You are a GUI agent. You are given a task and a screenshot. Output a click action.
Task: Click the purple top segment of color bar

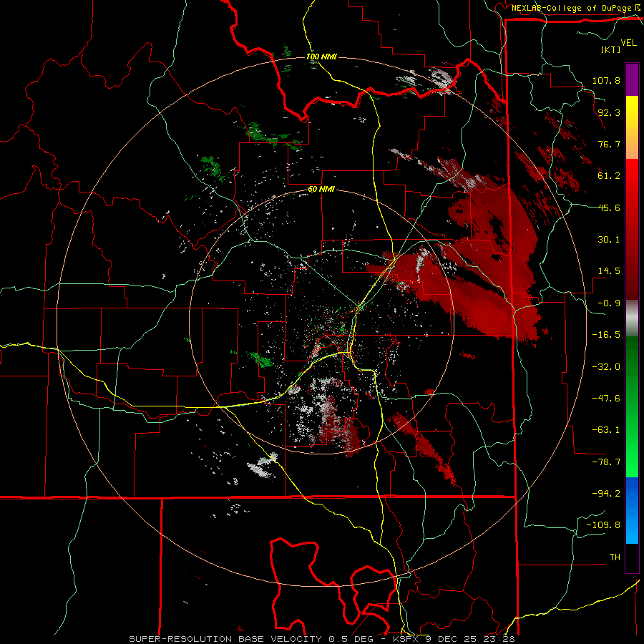coord(632,79)
